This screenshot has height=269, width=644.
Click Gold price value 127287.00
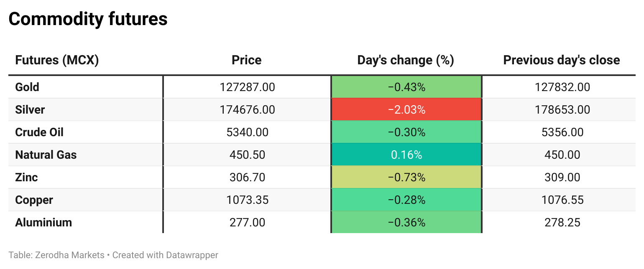tap(247, 87)
